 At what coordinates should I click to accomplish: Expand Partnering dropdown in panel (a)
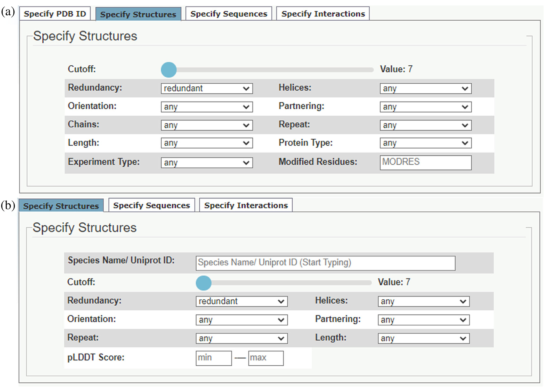coord(426,107)
